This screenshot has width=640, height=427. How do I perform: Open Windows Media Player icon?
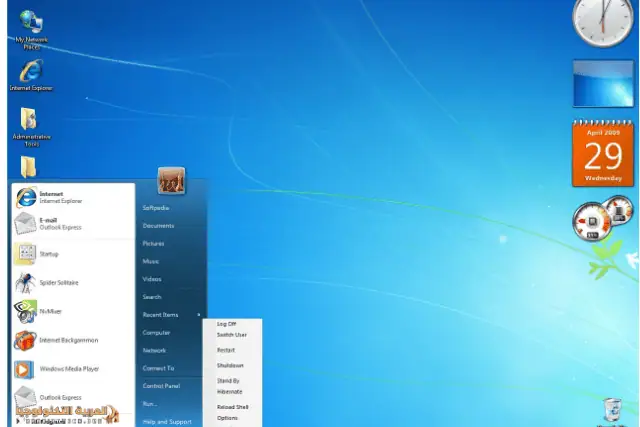(24, 369)
